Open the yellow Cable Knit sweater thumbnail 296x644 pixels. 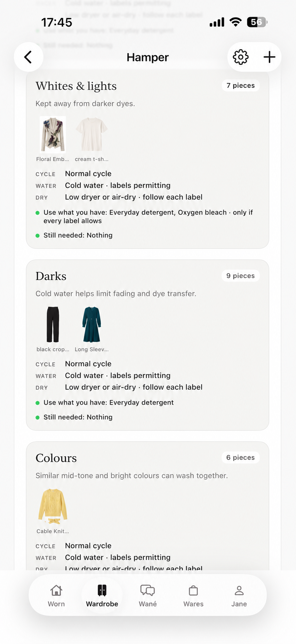coord(53,507)
